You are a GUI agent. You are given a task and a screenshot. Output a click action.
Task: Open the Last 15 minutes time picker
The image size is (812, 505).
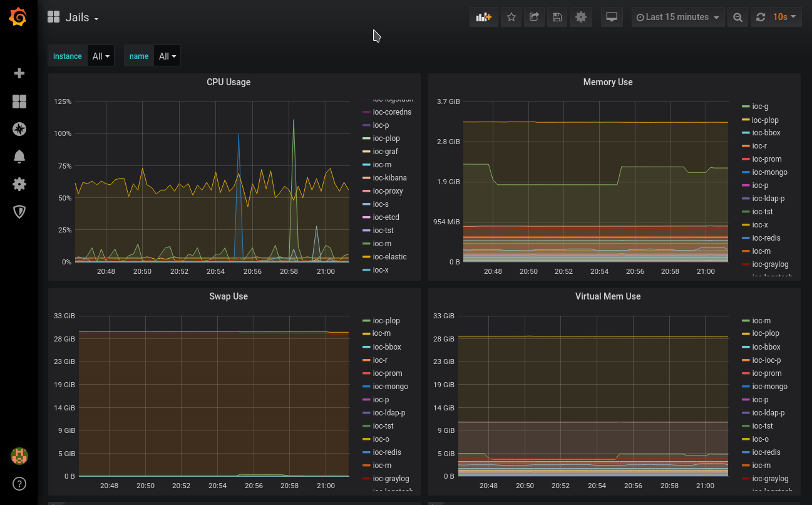pyautogui.click(x=677, y=18)
